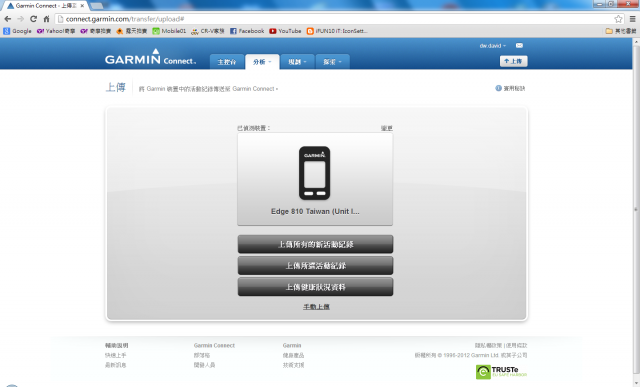Open the CR-V bookmark
640x387 pixels.
208,31
